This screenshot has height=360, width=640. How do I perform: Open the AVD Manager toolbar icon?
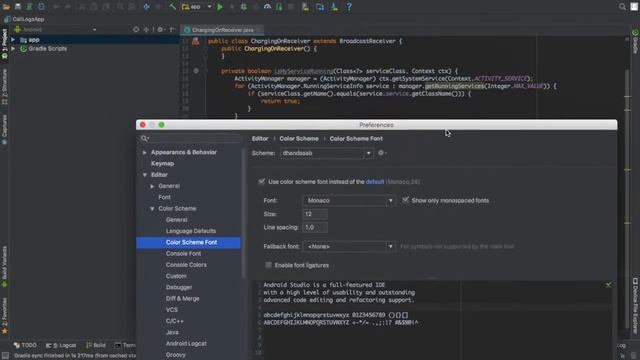[x=305, y=7]
